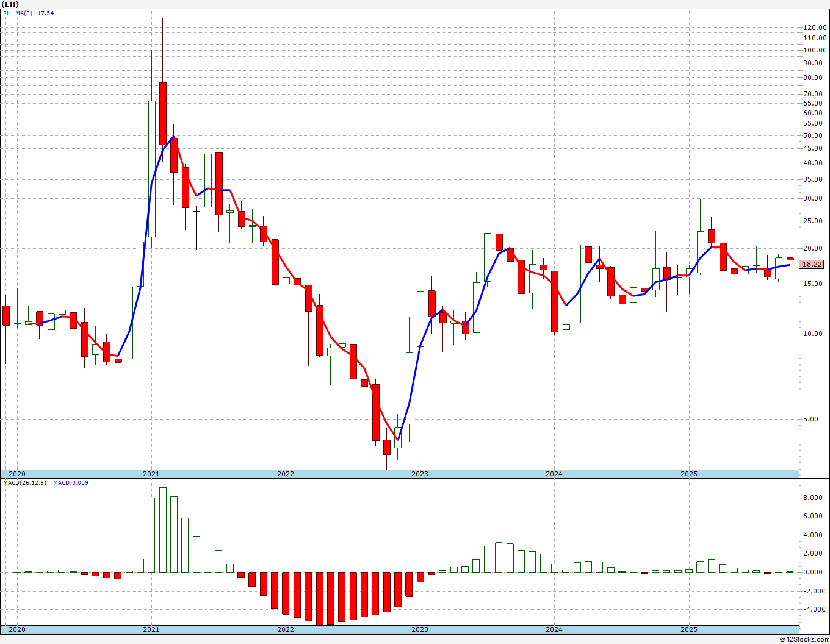Image resolution: width=830 pixels, height=644 pixels.
Task: Select the -4.000 MACD axis label
Action: click(815, 609)
